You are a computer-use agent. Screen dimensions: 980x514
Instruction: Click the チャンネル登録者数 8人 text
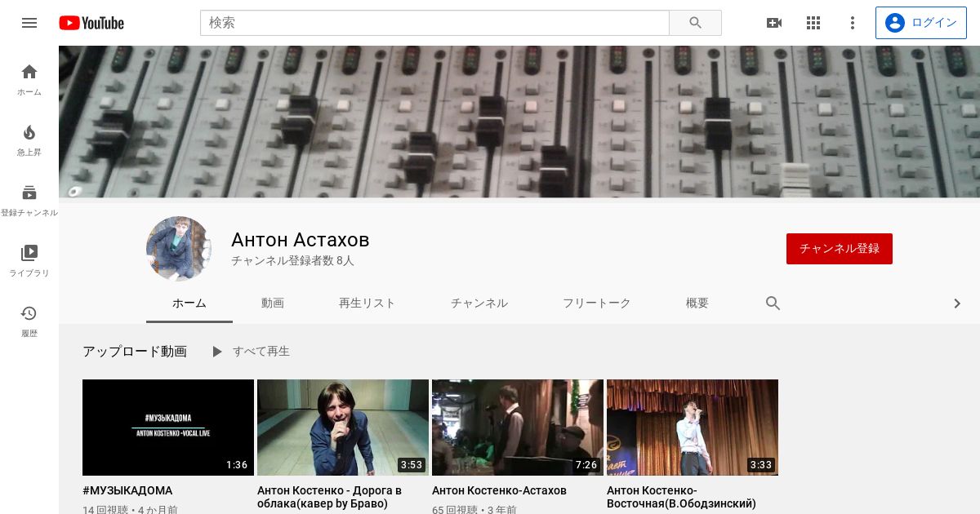pyautogui.click(x=292, y=261)
